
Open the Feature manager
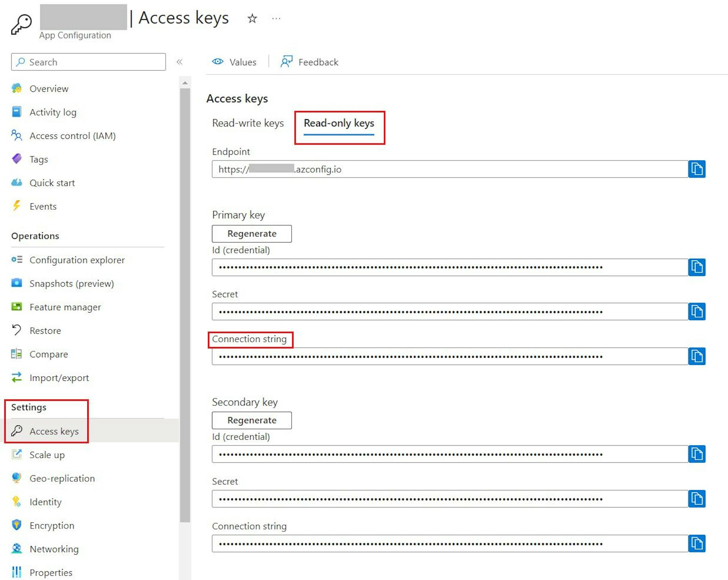tap(65, 307)
